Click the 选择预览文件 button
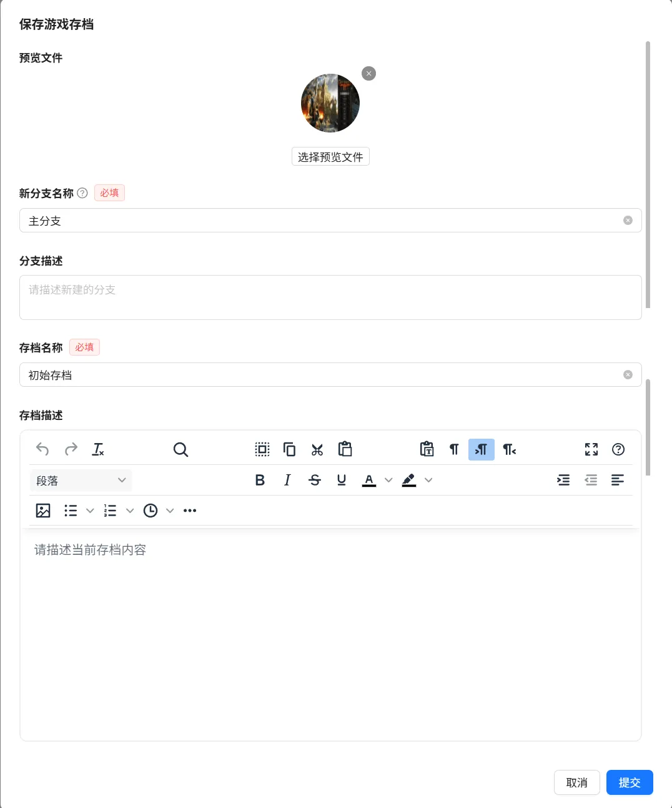 click(x=330, y=157)
